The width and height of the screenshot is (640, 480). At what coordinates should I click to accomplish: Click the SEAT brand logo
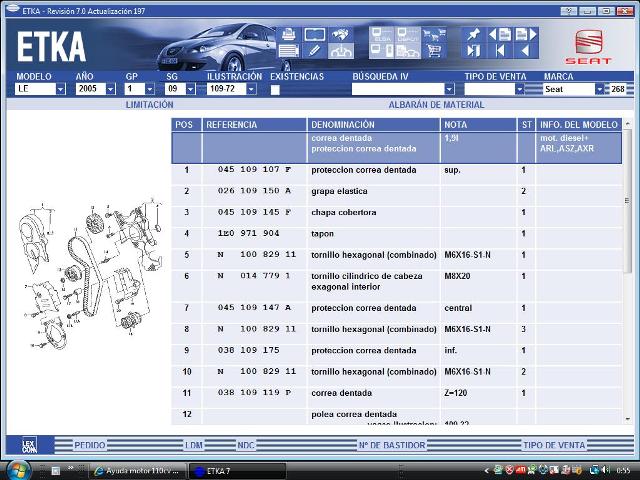pos(588,47)
